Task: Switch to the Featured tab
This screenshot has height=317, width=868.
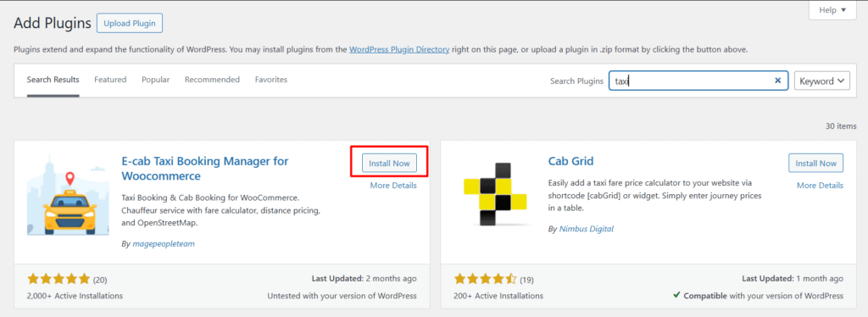Action: pos(110,80)
